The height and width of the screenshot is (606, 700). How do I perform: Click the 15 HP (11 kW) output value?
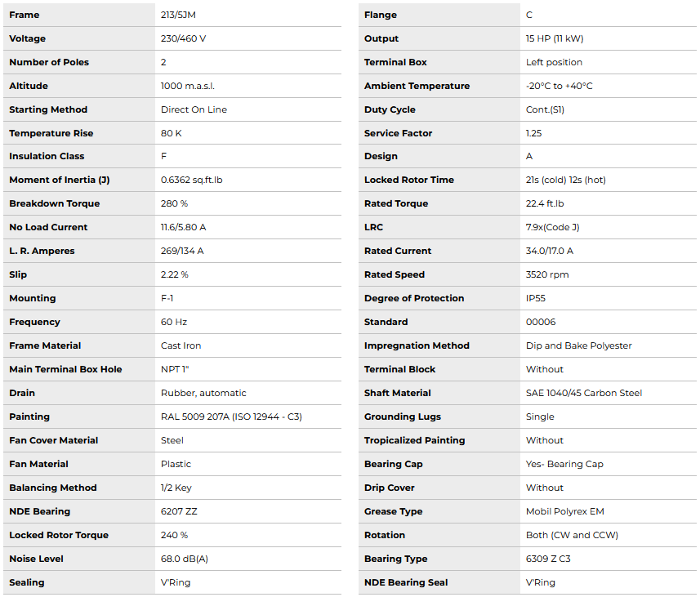(555, 38)
